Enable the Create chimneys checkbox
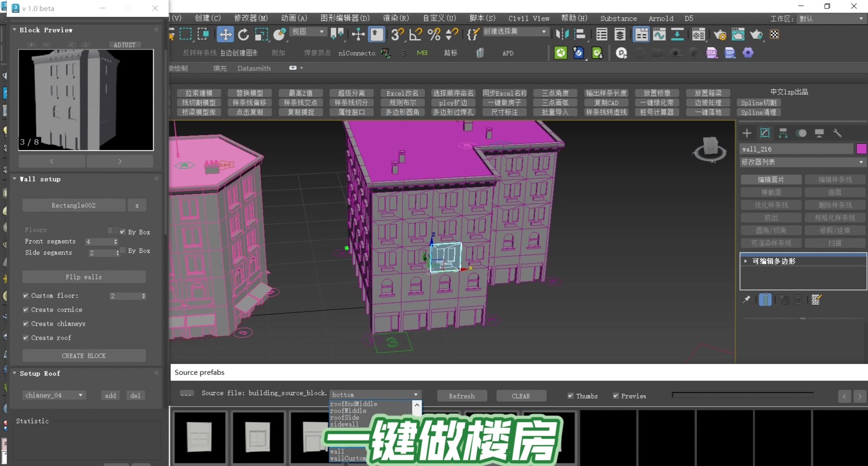 (x=25, y=324)
